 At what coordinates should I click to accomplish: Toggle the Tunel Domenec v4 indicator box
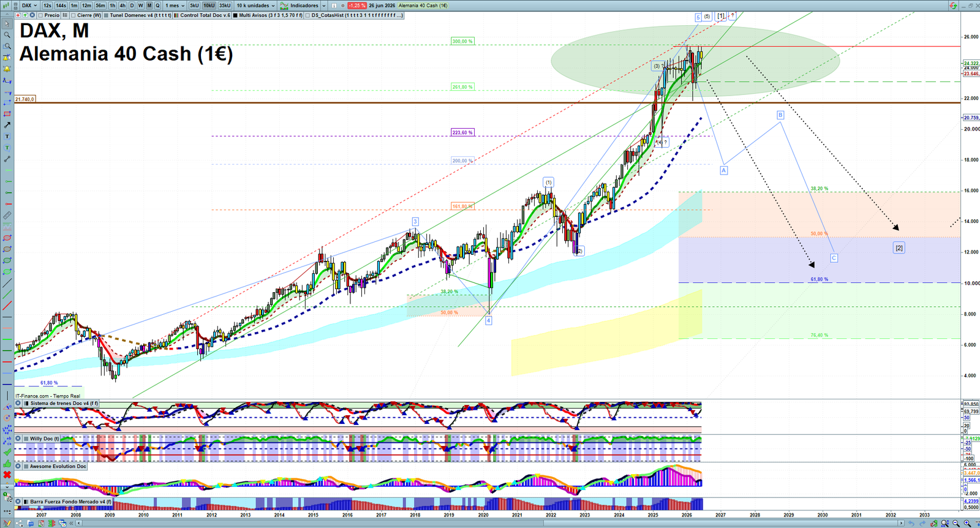click(x=106, y=15)
